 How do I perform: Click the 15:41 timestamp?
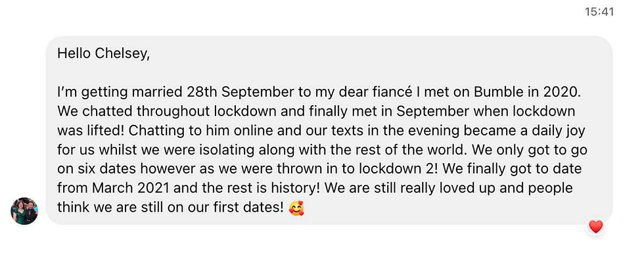(599, 12)
